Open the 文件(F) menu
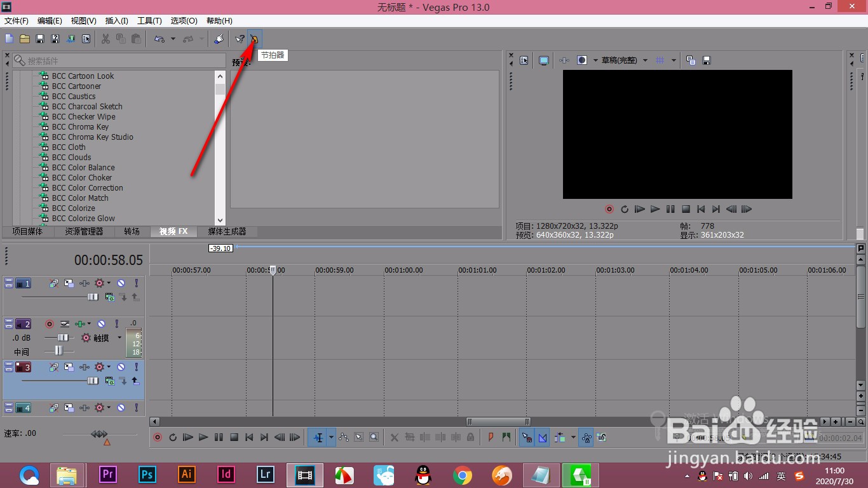This screenshot has height=488, width=868. tap(17, 21)
